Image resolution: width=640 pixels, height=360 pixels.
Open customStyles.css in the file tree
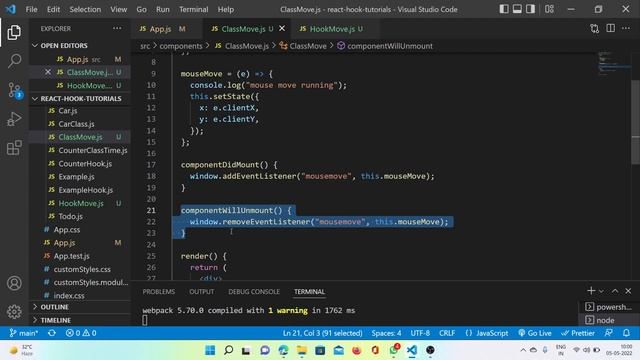82,269
